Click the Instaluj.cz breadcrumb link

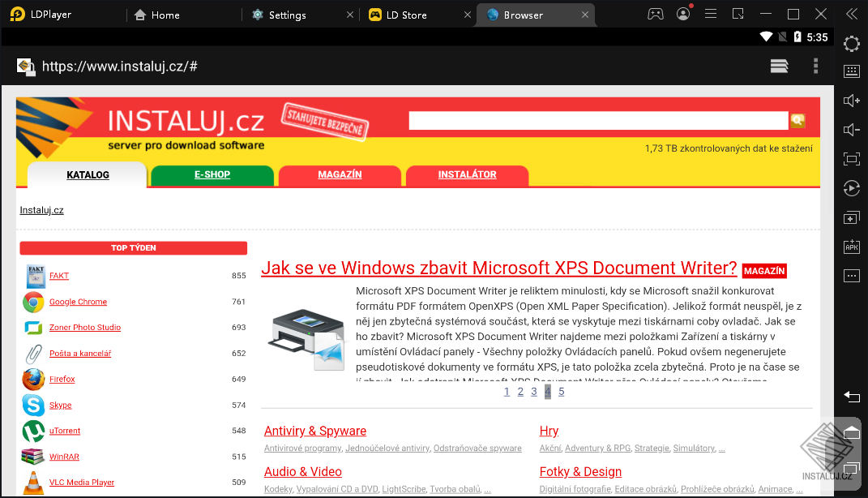[41, 210]
